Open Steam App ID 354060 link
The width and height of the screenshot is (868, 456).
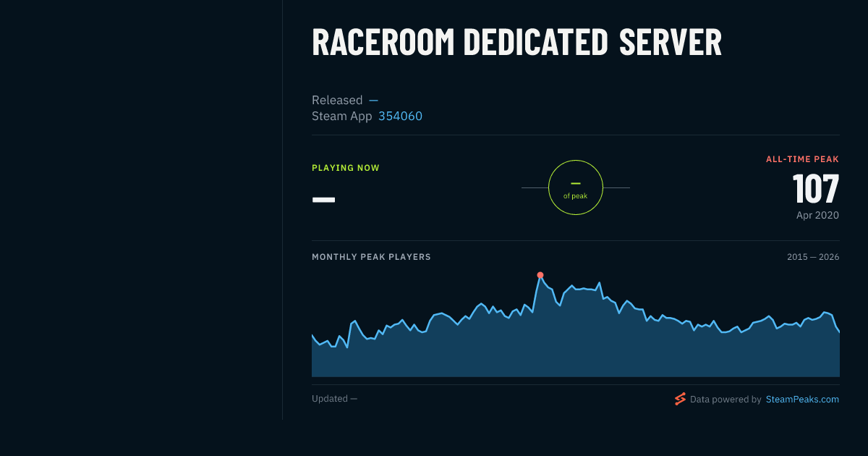[x=400, y=116]
